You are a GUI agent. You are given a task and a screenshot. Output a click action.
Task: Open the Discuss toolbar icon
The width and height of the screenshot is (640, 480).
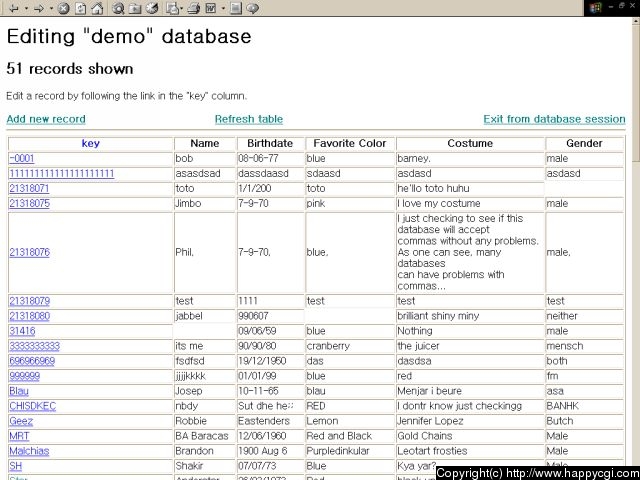pyautogui.click(x=236, y=8)
